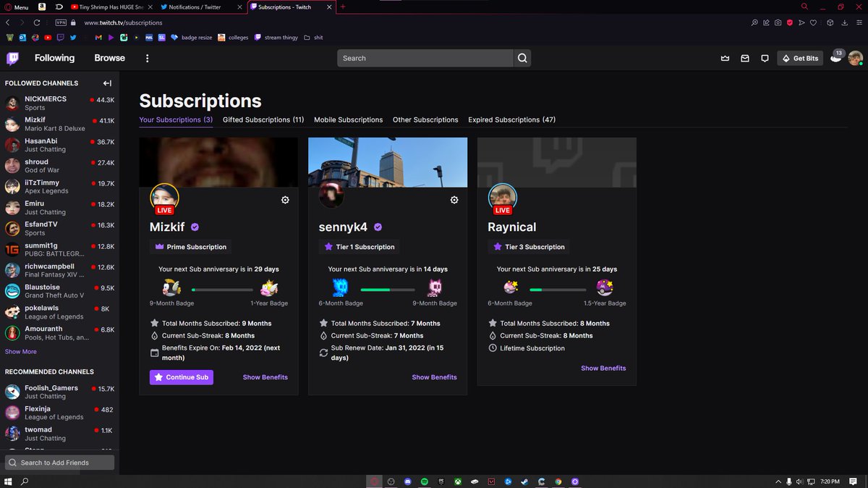Open Steam from the Windows taskbar
This screenshot has height=488, width=868.
point(524,481)
